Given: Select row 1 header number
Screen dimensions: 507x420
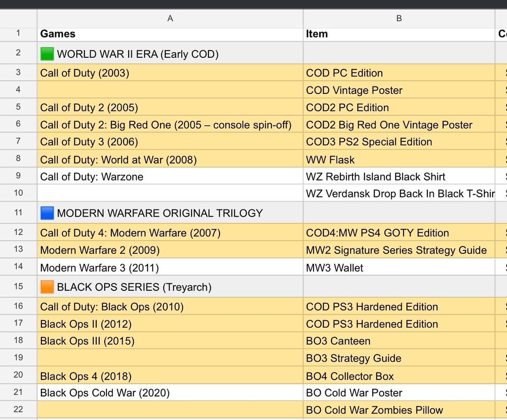Looking at the screenshot, I should [x=18, y=33].
